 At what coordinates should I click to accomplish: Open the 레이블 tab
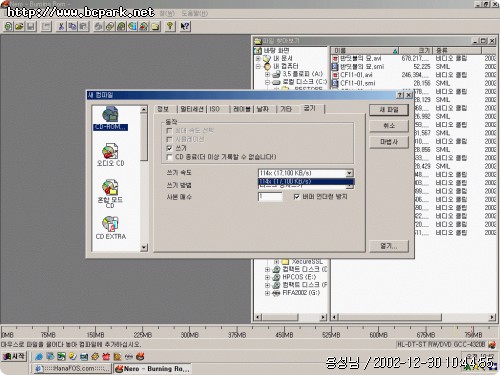pyautogui.click(x=242, y=109)
